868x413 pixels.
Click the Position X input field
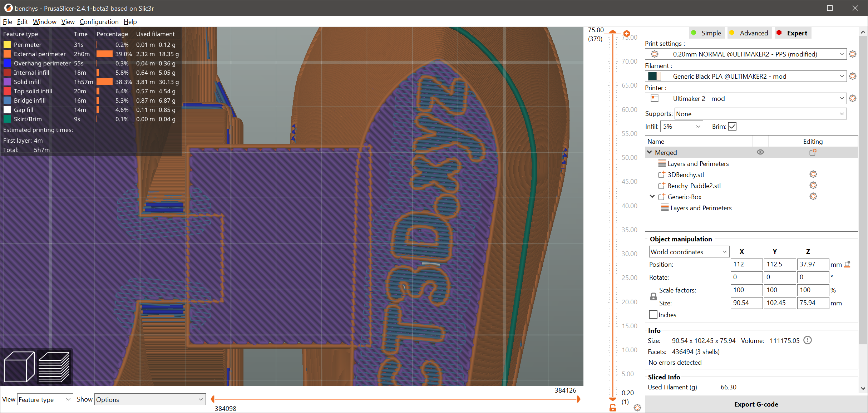pyautogui.click(x=746, y=264)
